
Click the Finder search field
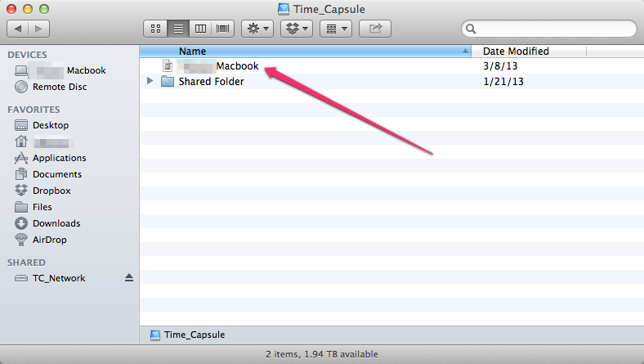[x=549, y=29]
